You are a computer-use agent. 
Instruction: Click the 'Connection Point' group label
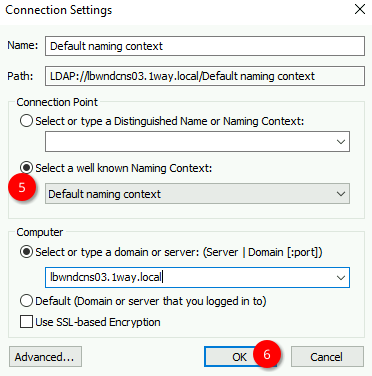point(57,102)
